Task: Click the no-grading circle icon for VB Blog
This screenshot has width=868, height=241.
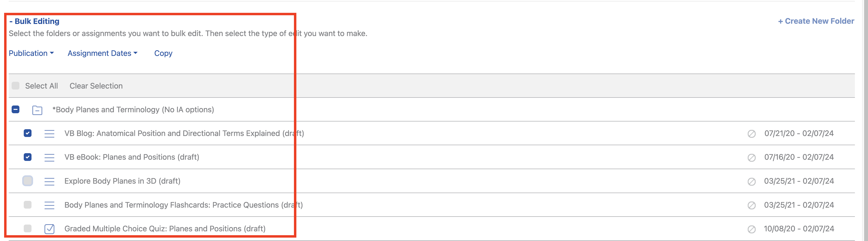Action: pos(751,134)
